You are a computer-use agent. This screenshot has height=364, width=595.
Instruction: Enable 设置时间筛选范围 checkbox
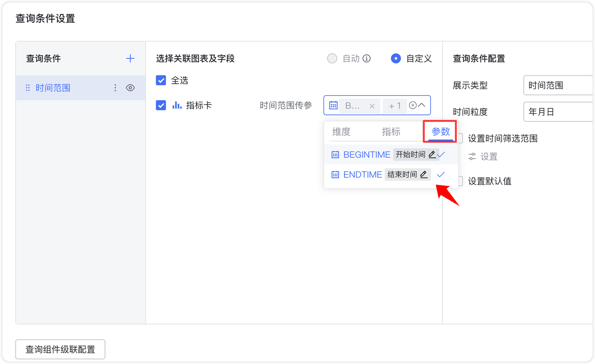tap(460, 138)
